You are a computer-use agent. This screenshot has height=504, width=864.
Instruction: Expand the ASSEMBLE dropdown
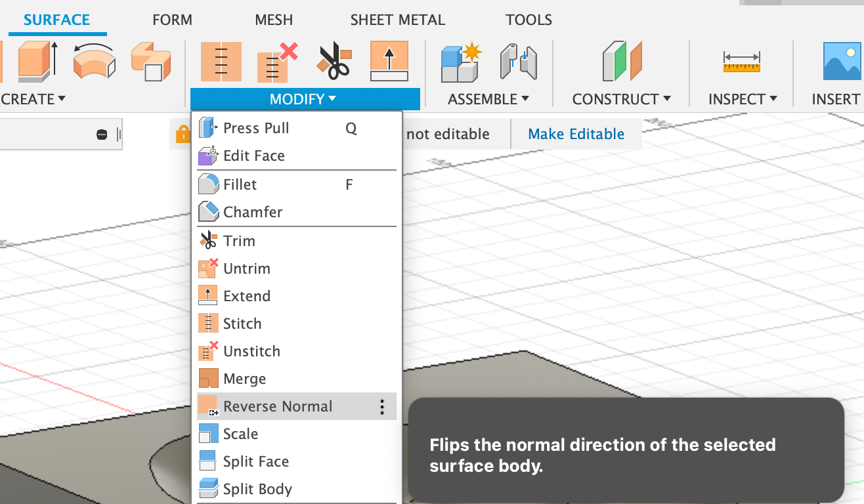pos(488,99)
